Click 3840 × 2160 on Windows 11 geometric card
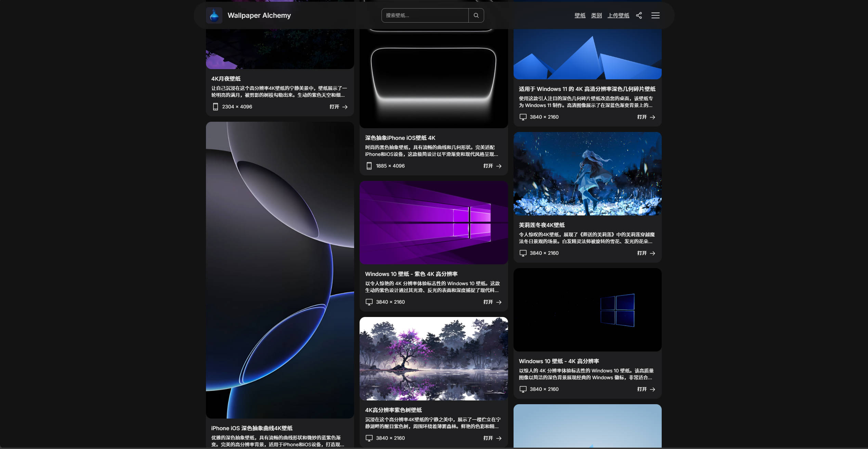Viewport: 868px width, 449px height. [x=544, y=117]
